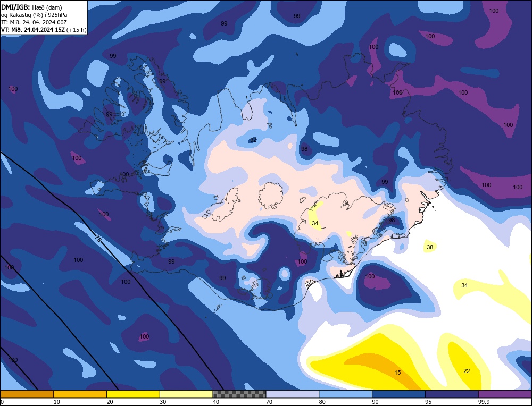
Task: Click the purple legend swatch above 99.9
Action: [505, 394]
